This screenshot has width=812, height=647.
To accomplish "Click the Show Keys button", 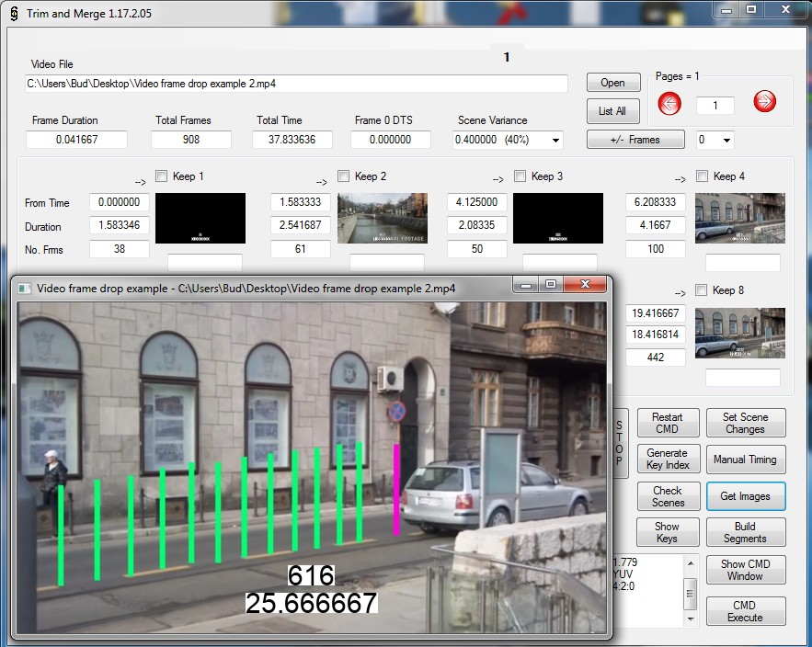I will [x=668, y=532].
